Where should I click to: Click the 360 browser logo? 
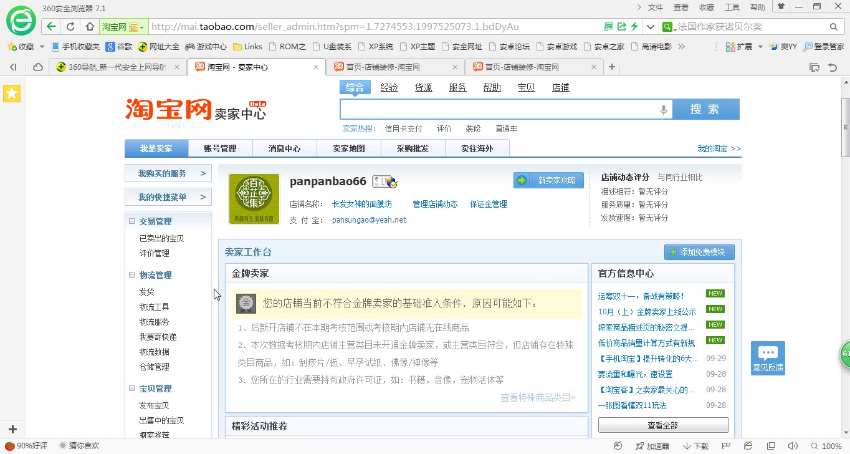21,21
